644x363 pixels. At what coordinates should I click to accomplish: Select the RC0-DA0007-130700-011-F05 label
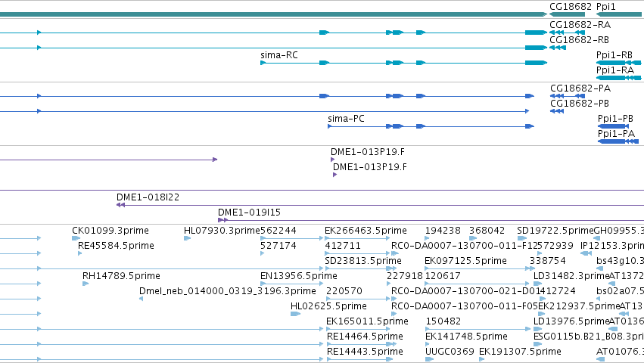pyautogui.click(x=465, y=307)
